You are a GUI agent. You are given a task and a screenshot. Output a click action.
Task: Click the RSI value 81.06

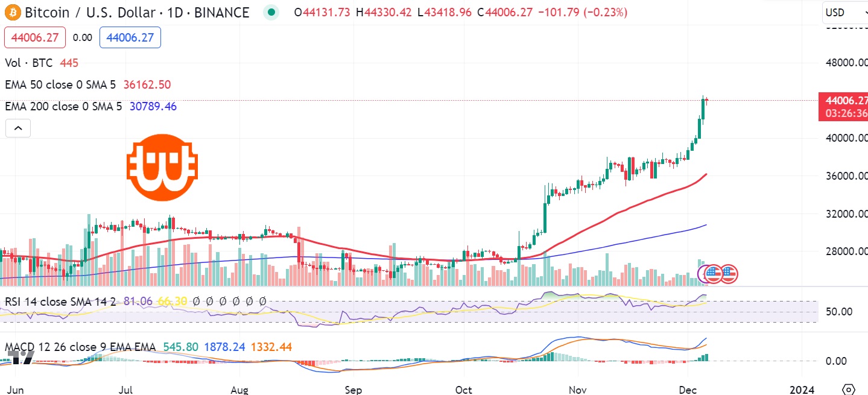138,301
